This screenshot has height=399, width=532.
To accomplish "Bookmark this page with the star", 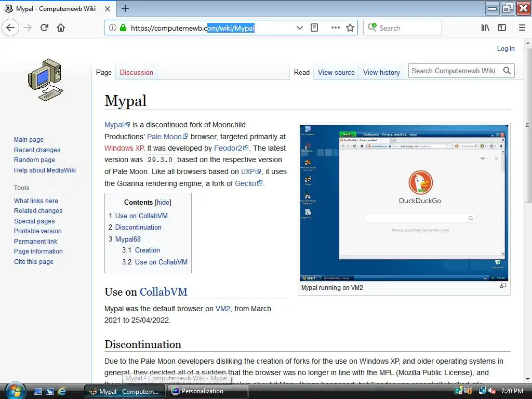I will coord(350,28).
